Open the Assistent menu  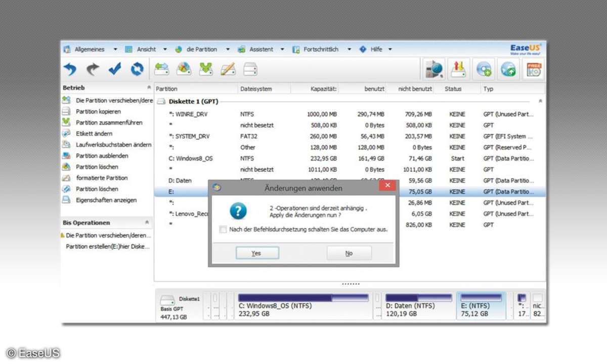click(261, 50)
